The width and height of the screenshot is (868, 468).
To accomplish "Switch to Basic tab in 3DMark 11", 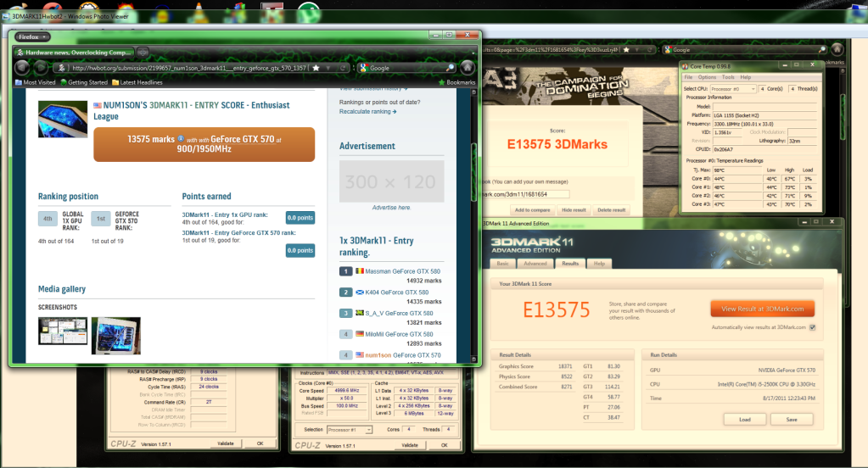I will point(502,264).
